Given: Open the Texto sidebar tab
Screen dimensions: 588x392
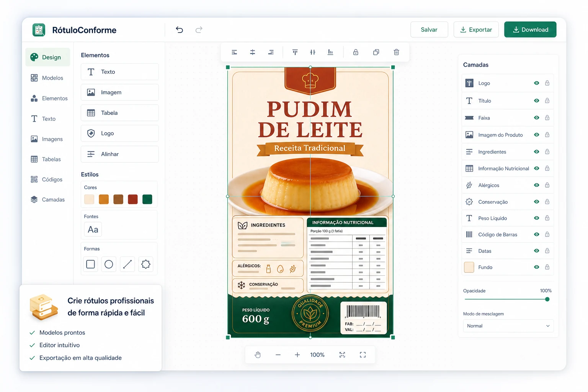Looking at the screenshot, I should click(48, 119).
